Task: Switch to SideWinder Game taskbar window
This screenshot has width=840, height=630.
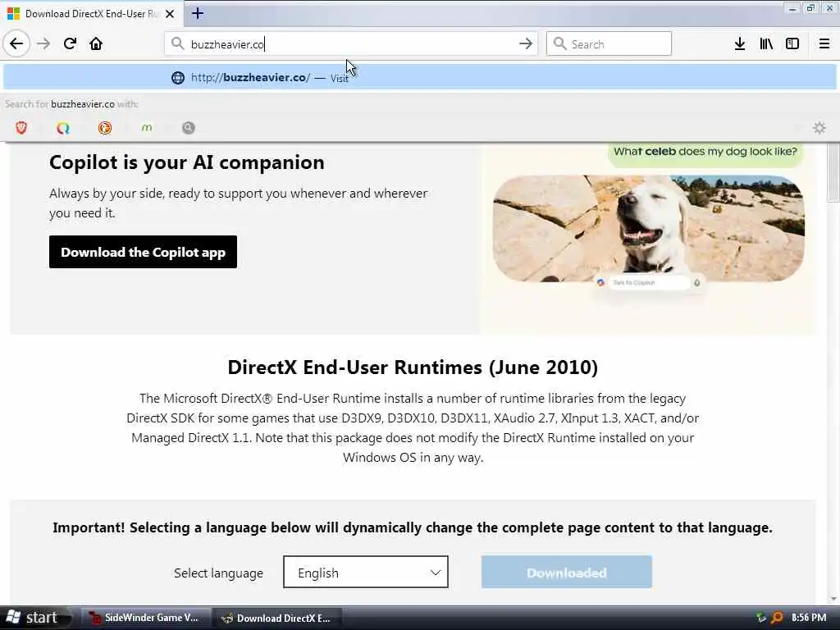Action: 146,618
